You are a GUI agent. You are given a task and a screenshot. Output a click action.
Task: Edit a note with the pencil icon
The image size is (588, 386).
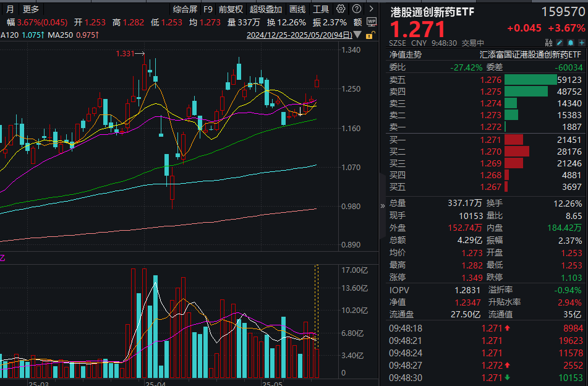(x=560, y=42)
